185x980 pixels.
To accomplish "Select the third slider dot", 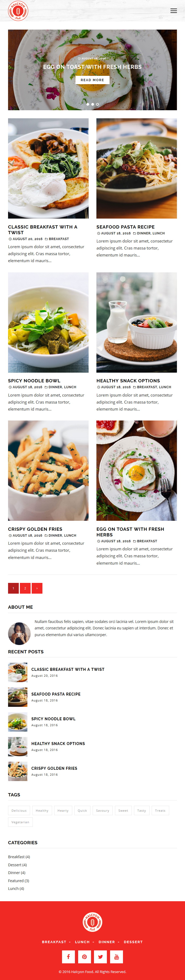I will 97,104.
